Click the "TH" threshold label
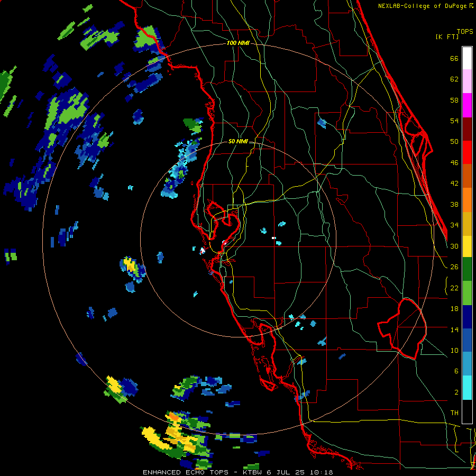 pos(454,413)
